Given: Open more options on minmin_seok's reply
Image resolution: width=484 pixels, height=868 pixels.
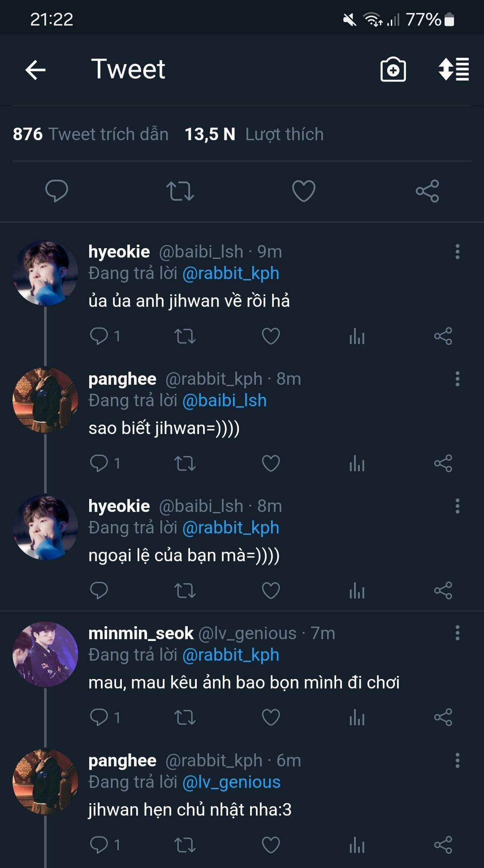Looking at the screenshot, I should [457, 633].
